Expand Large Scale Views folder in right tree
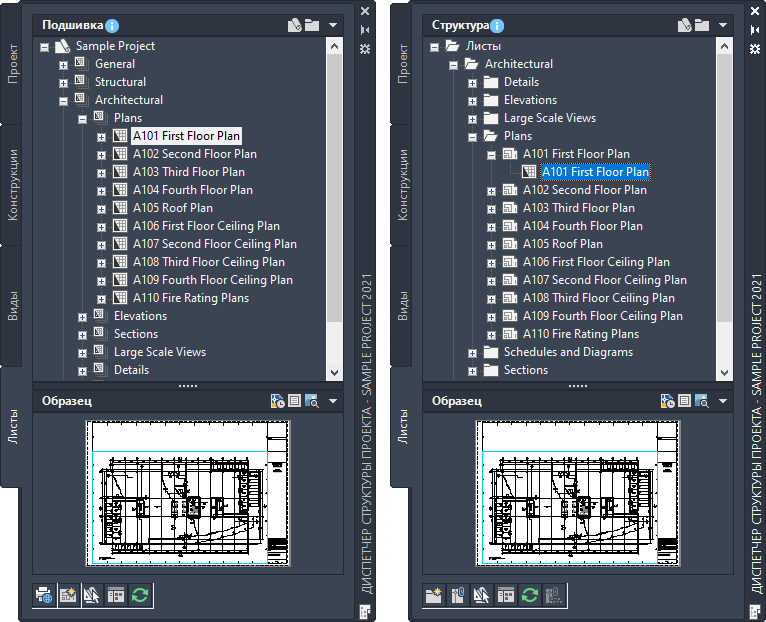Image resolution: width=766 pixels, height=622 pixels. click(x=472, y=119)
